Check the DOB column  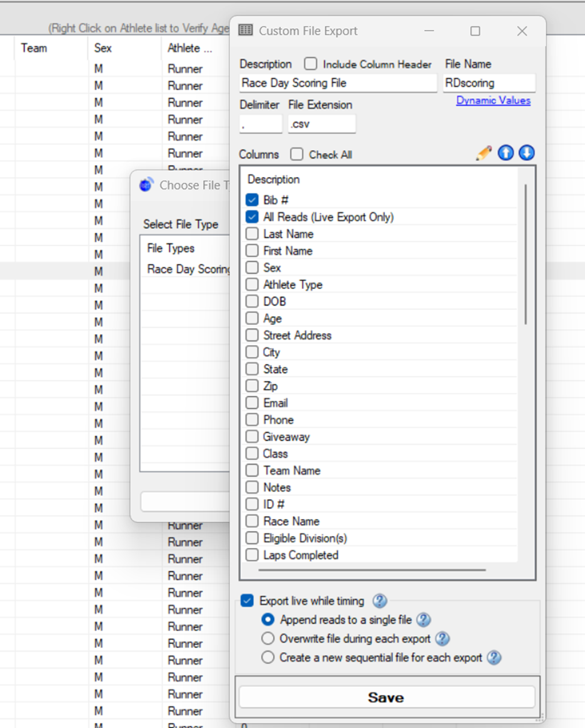click(x=252, y=301)
